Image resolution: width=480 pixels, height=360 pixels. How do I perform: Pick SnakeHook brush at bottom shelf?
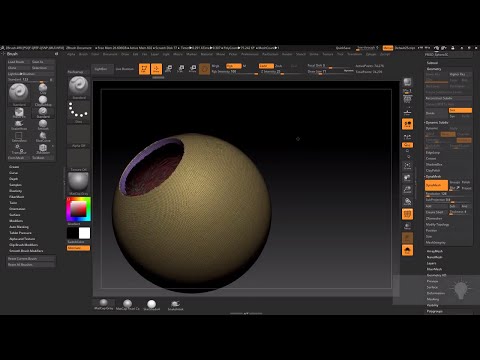click(x=175, y=305)
